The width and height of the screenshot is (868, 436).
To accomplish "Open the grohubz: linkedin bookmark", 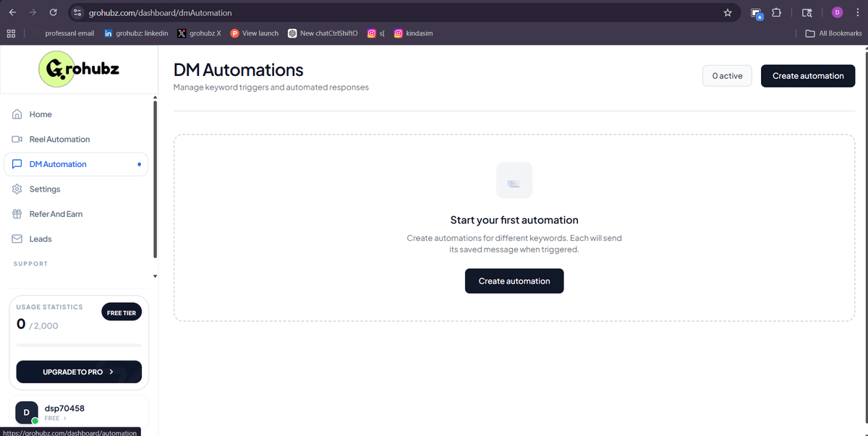I will click(136, 33).
